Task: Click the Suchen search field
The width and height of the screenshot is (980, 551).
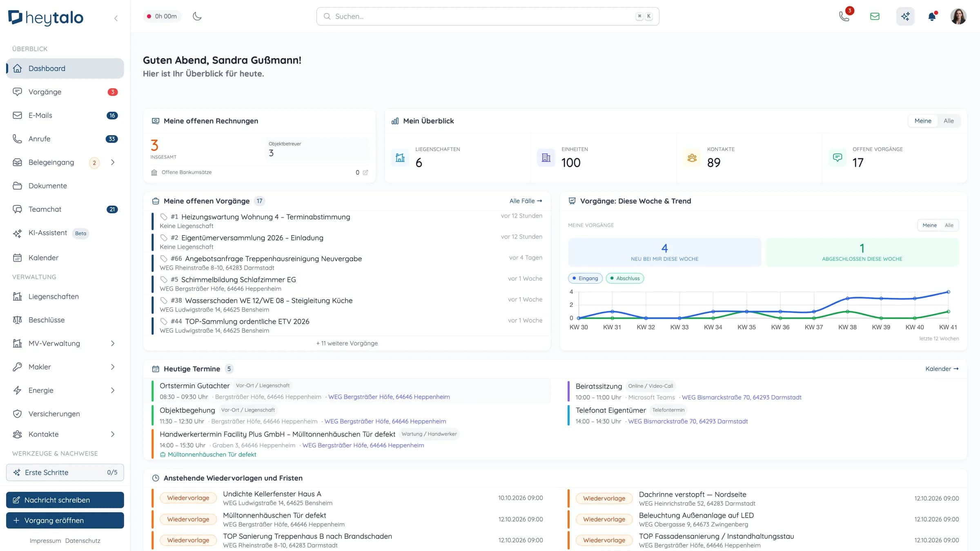Action: point(488,16)
